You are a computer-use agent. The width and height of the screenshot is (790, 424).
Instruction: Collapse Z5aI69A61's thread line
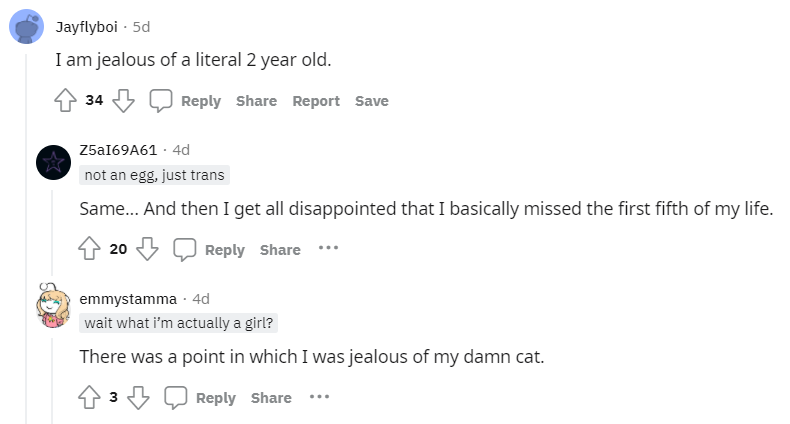point(52,233)
